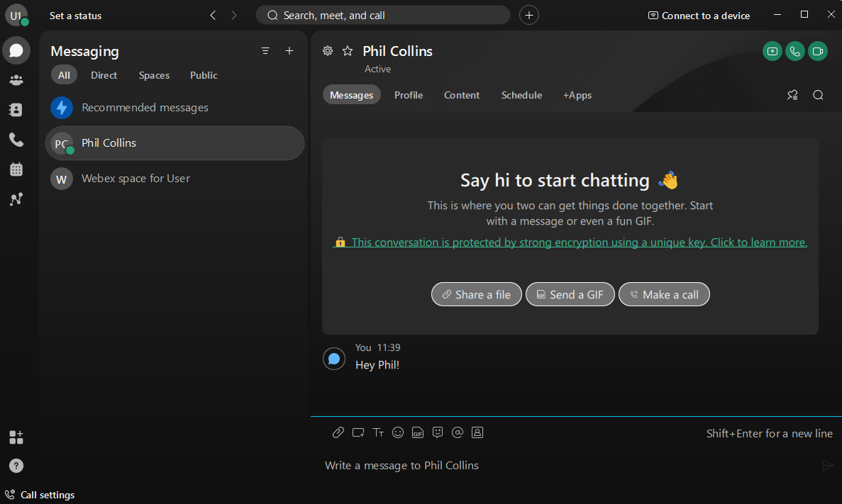Viewport: 842px width, 504px height.
Task: Open Set a status
Action: (76, 16)
